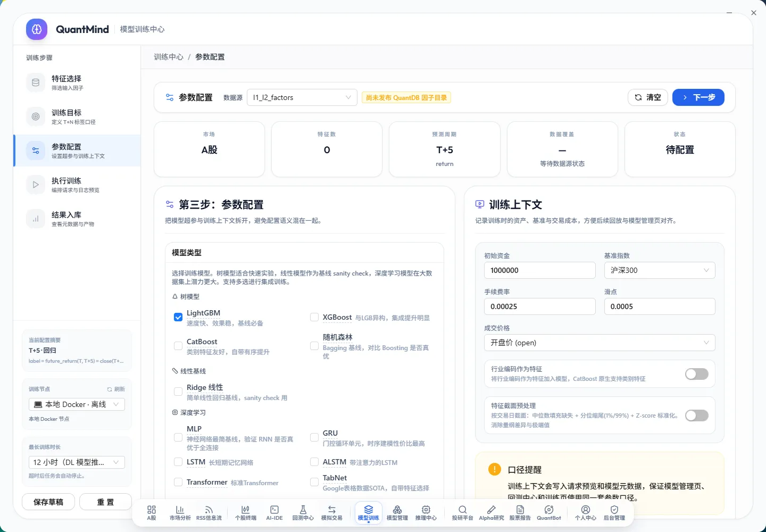
Task: Click the QuantMind brain logo
Action: point(37,29)
